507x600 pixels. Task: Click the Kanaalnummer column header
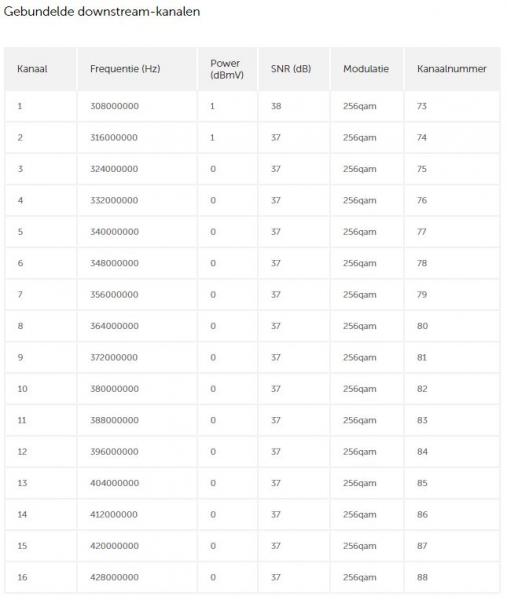tap(452, 69)
